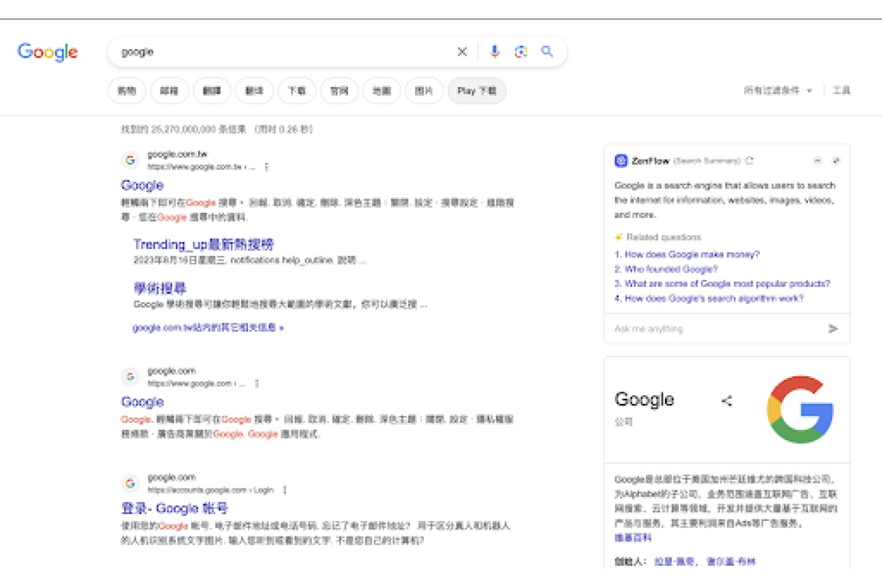
Task: Click the favicon of the www.google.com result
Action: pyautogui.click(x=130, y=377)
